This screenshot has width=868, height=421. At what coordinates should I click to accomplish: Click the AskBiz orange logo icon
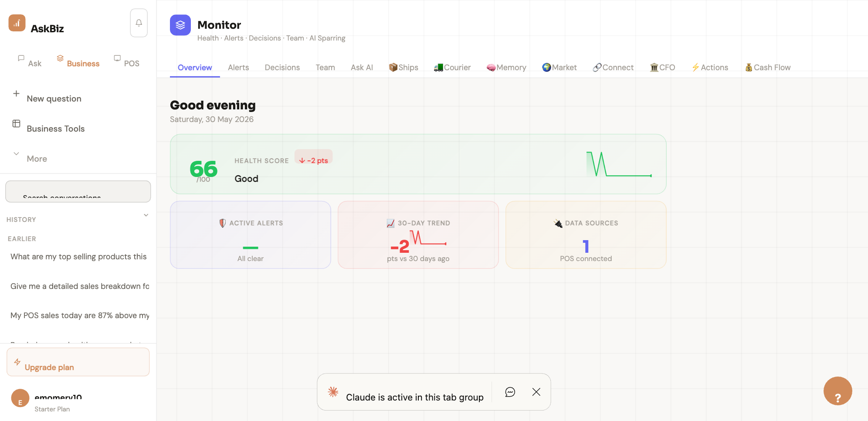point(17,23)
